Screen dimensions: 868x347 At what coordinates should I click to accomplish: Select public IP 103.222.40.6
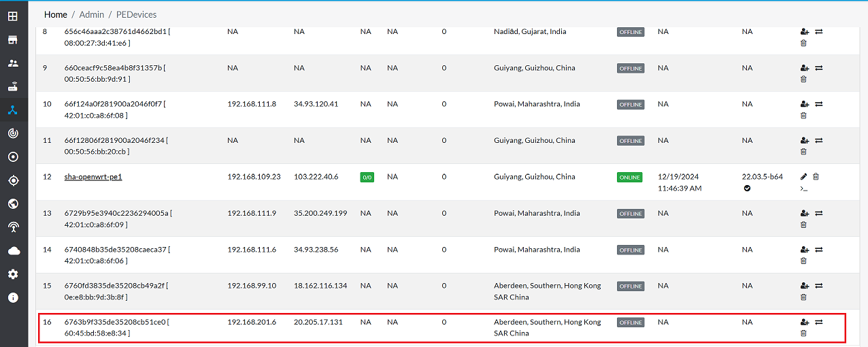pyautogui.click(x=316, y=177)
